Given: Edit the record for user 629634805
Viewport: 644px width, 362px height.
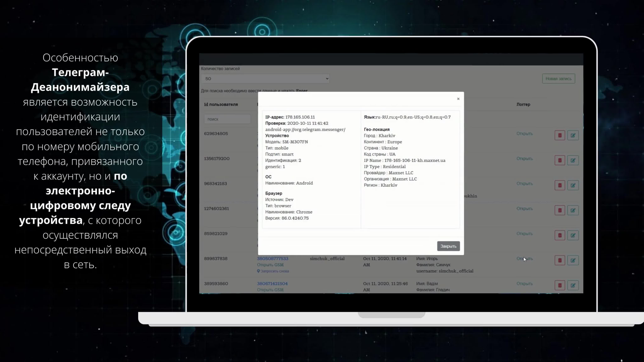Looking at the screenshot, I should click(573, 135).
